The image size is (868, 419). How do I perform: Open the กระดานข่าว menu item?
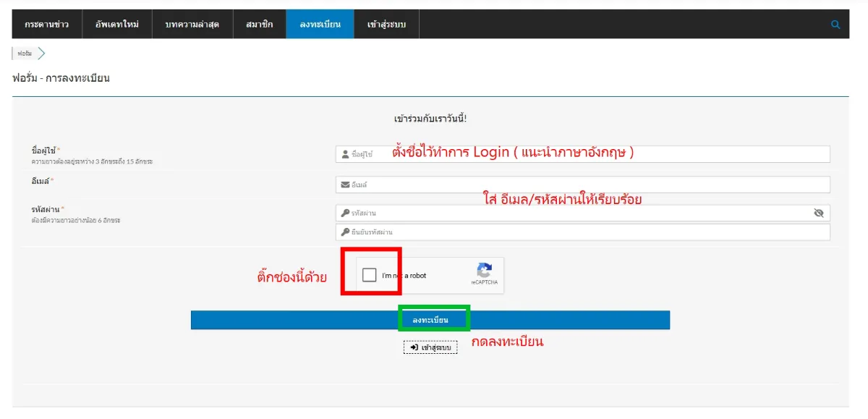click(x=47, y=25)
